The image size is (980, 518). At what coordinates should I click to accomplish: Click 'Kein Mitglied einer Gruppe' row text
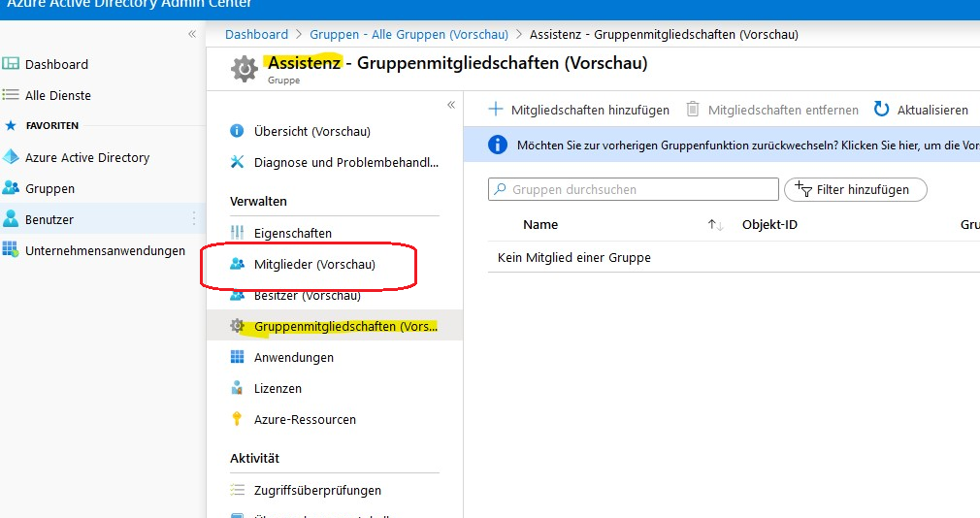point(573,257)
